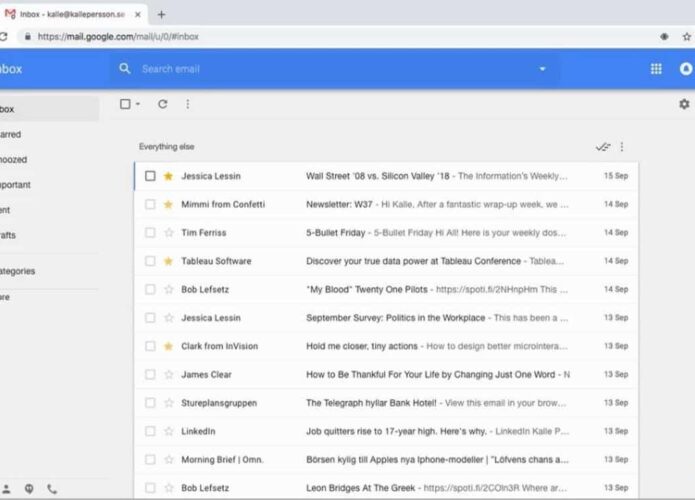This screenshot has width=695, height=500.
Task: Close the Inbox browser tab
Action: tap(138, 15)
